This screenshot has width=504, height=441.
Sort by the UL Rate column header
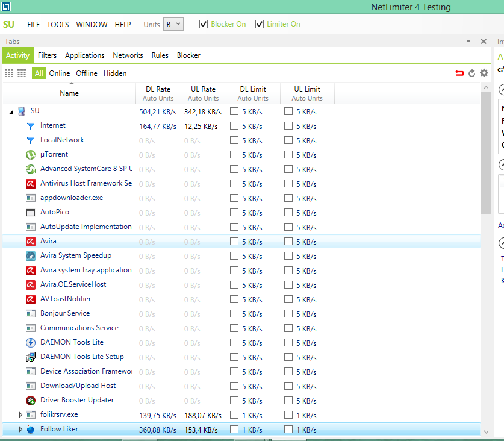point(203,93)
